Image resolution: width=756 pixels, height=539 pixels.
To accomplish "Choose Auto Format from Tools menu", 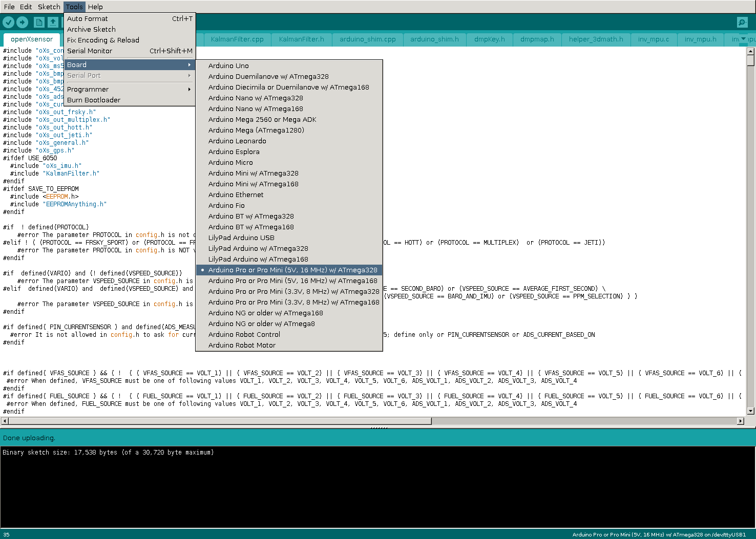I will [x=88, y=18].
